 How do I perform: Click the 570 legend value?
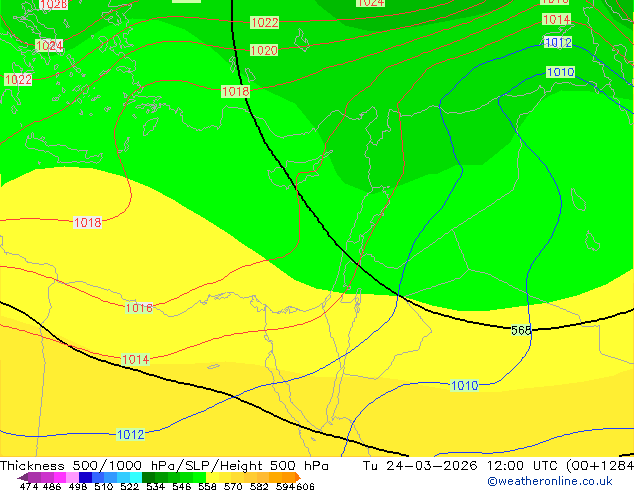pyautogui.click(x=233, y=486)
